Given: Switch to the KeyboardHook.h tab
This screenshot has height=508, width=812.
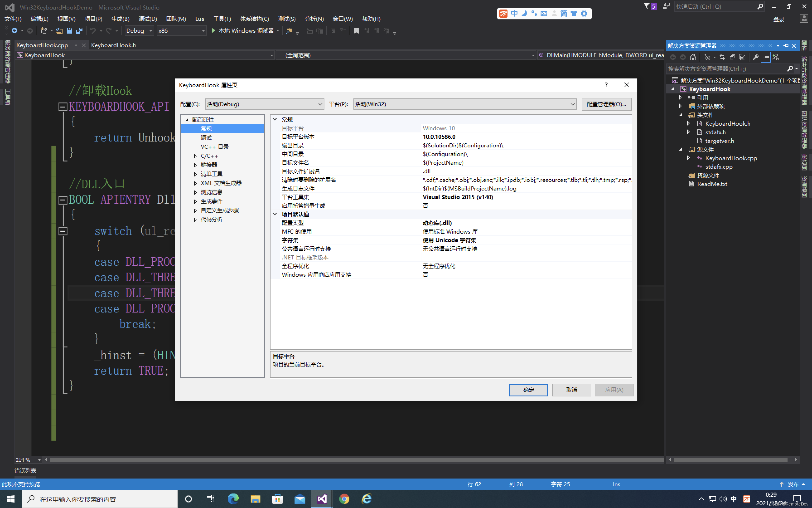Looking at the screenshot, I should pos(114,45).
